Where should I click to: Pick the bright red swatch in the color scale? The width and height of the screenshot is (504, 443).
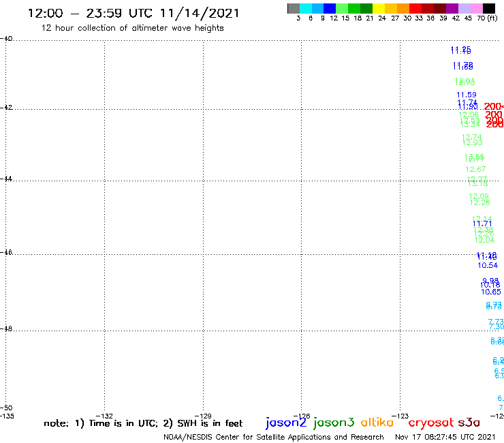pyautogui.click(x=415, y=8)
